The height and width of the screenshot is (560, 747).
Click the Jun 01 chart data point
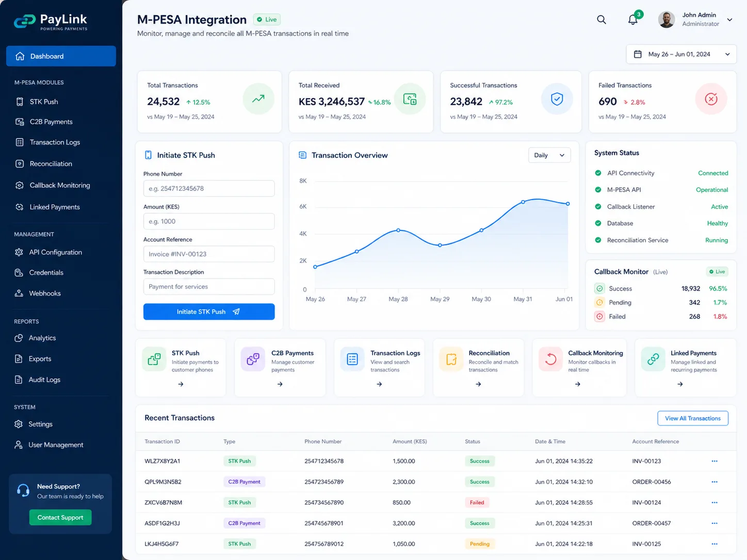[x=568, y=204]
